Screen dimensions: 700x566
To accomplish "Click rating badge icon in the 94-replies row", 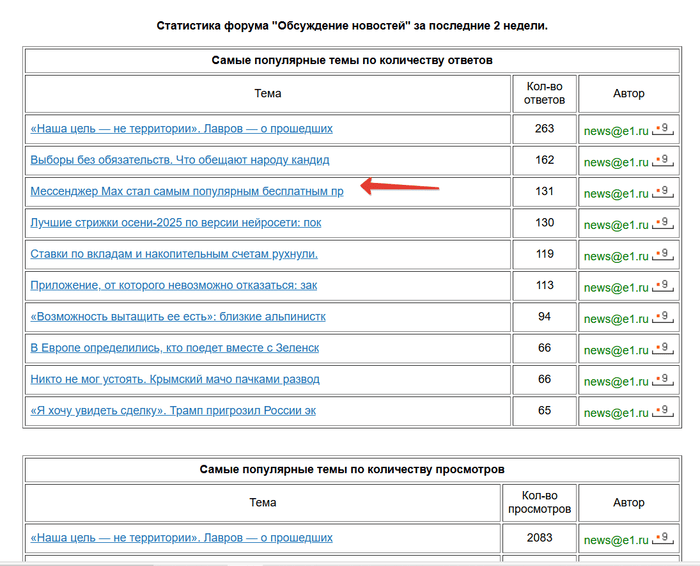I will coord(662,317).
